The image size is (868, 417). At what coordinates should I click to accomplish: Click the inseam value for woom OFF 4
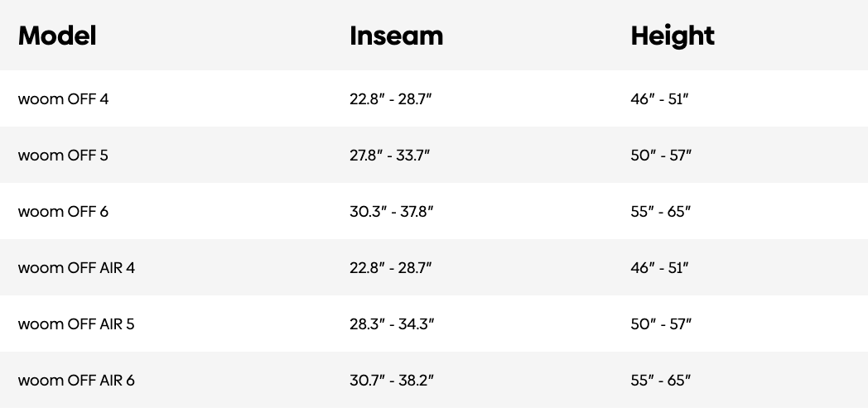click(x=391, y=99)
